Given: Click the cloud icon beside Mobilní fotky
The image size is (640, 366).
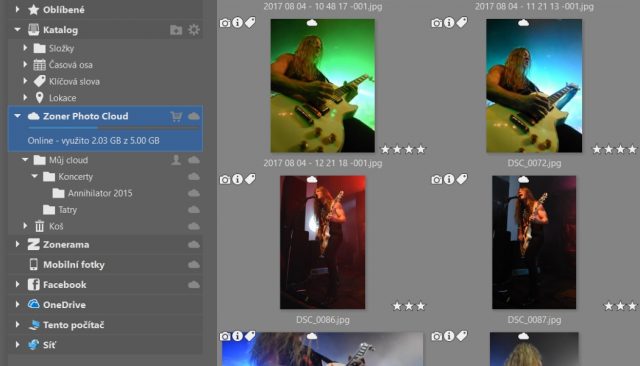Looking at the screenshot, I should coord(194,265).
